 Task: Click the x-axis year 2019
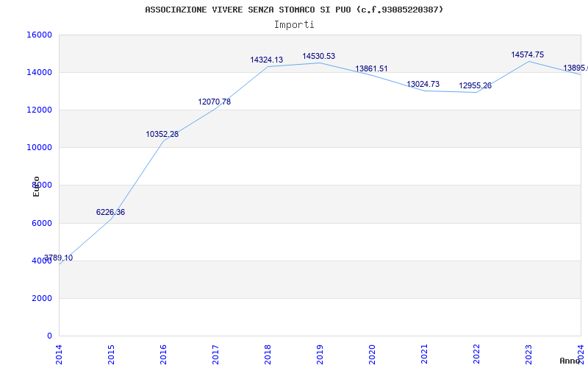[320, 354]
